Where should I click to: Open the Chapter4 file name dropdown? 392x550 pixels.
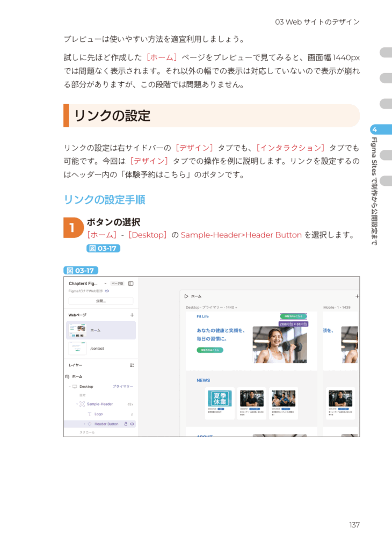tap(105, 283)
